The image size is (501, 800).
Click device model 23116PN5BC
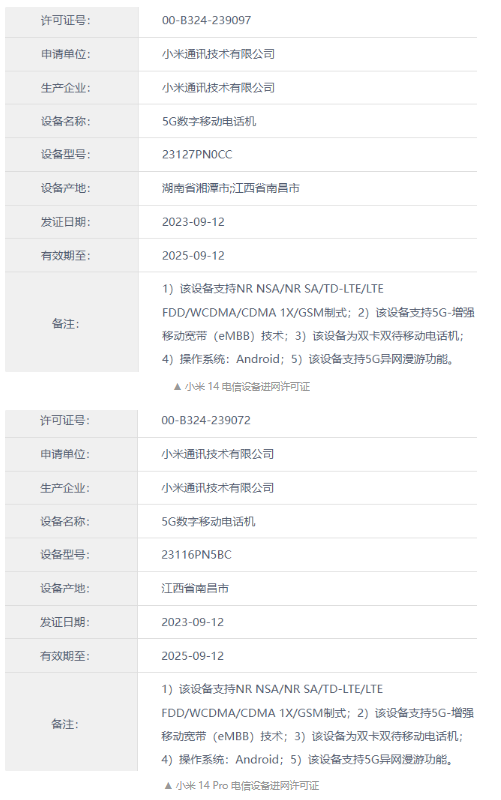pos(196,555)
